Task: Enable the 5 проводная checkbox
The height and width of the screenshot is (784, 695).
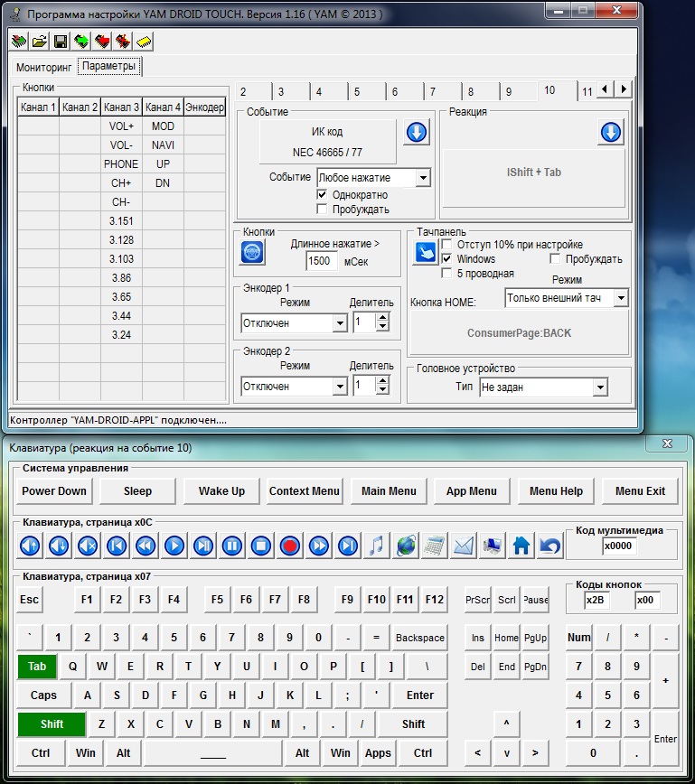Action: point(447,274)
